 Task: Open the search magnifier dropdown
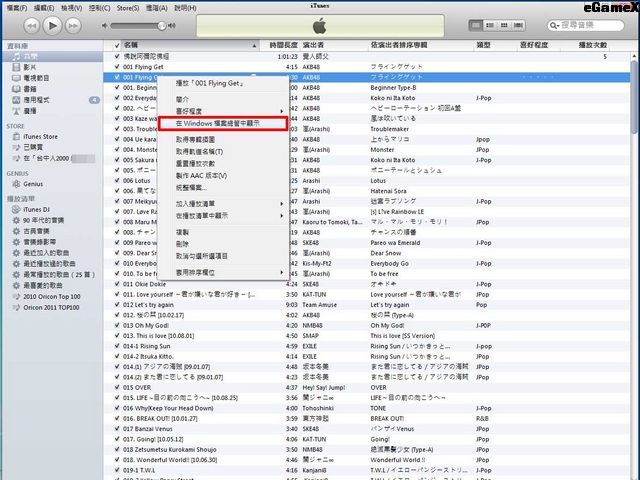[554, 26]
